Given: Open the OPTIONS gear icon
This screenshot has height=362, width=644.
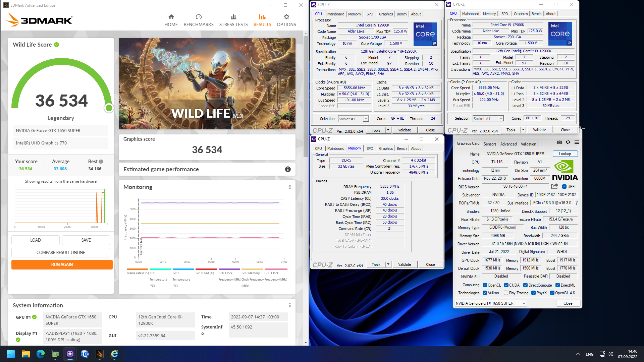Looking at the screenshot, I should (x=286, y=17).
